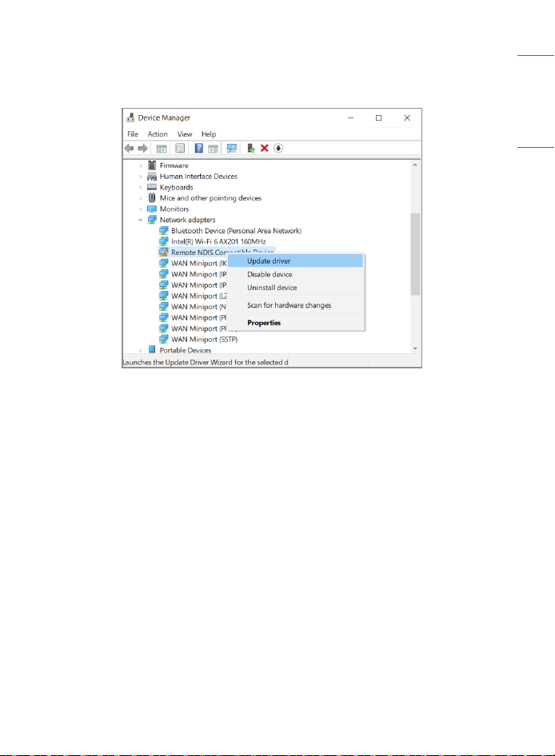Click the Device Manager title bar icon

coord(130,117)
